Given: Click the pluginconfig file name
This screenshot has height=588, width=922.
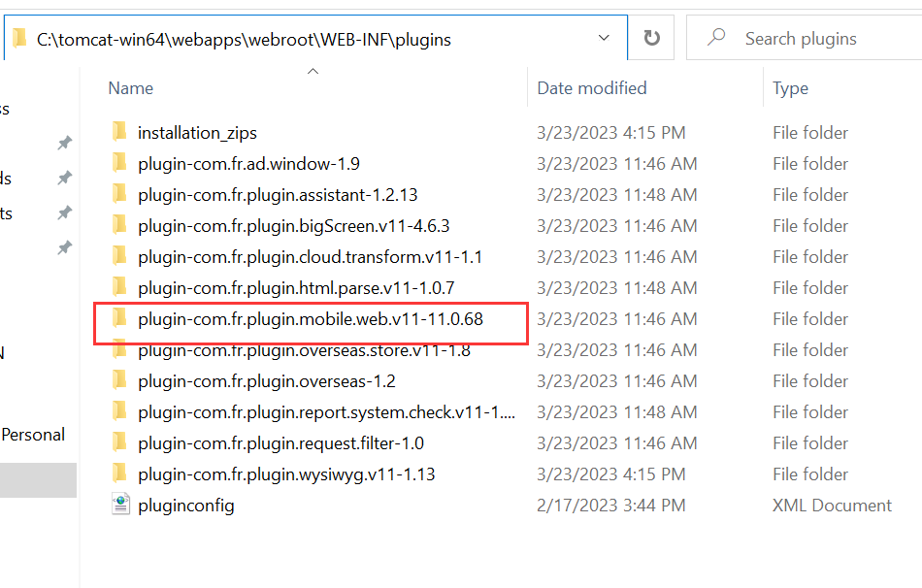Looking at the screenshot, I should point(185,506).
